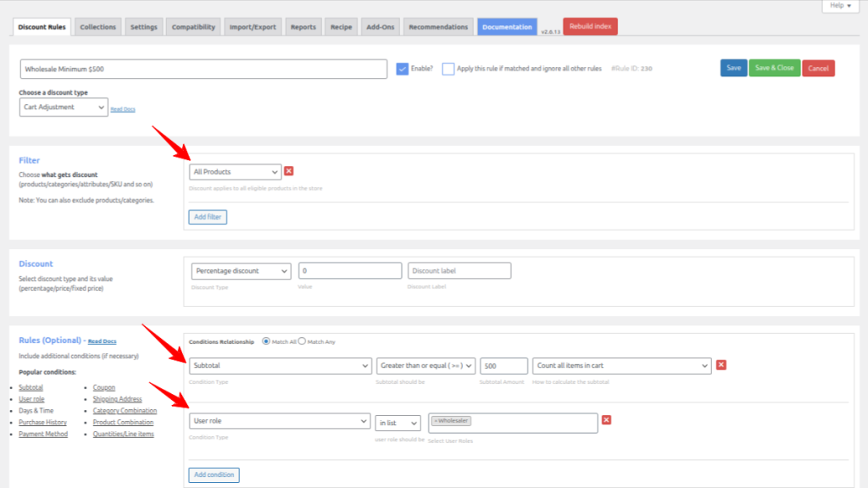
Task: Open the Purchase History popular condition link
Action: [x=42, y=422]
